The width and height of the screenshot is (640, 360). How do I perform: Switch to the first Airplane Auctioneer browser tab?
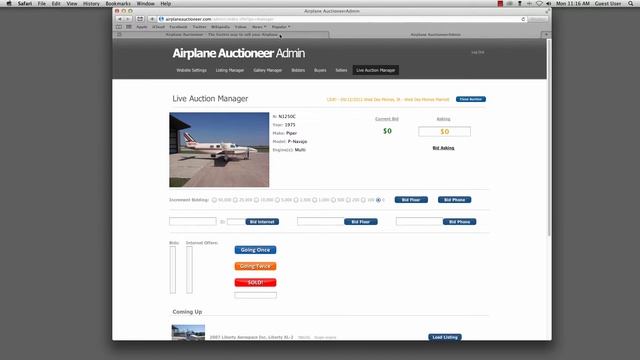click(x=221, y=35)
